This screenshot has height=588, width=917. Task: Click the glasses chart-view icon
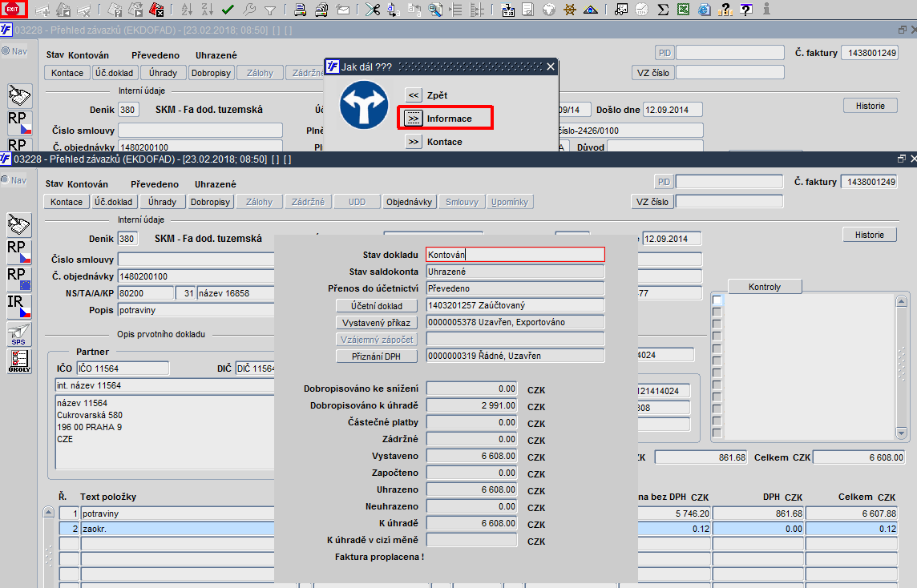pos(620,9)
